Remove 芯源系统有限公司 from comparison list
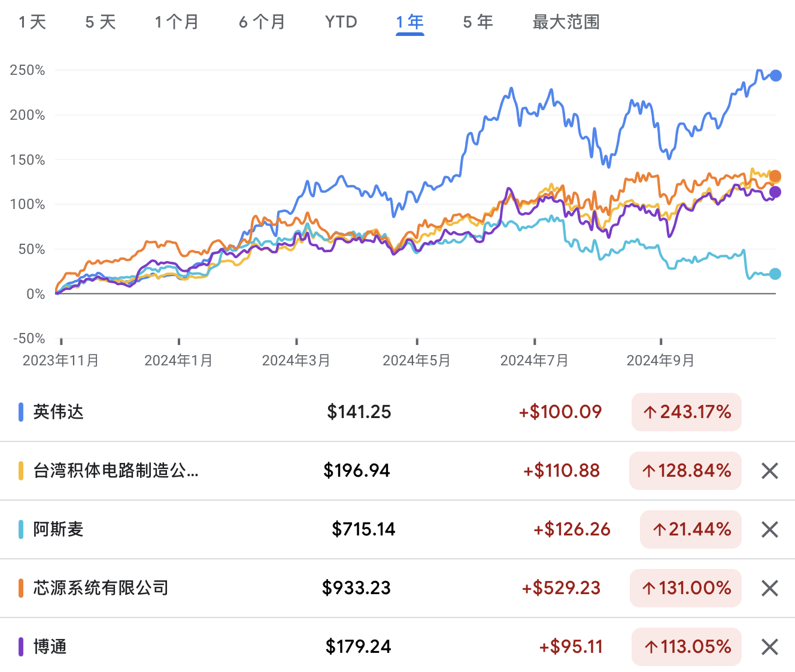Image resolution: width=795 pixels, height=672 pixels. tap(769, 588)
